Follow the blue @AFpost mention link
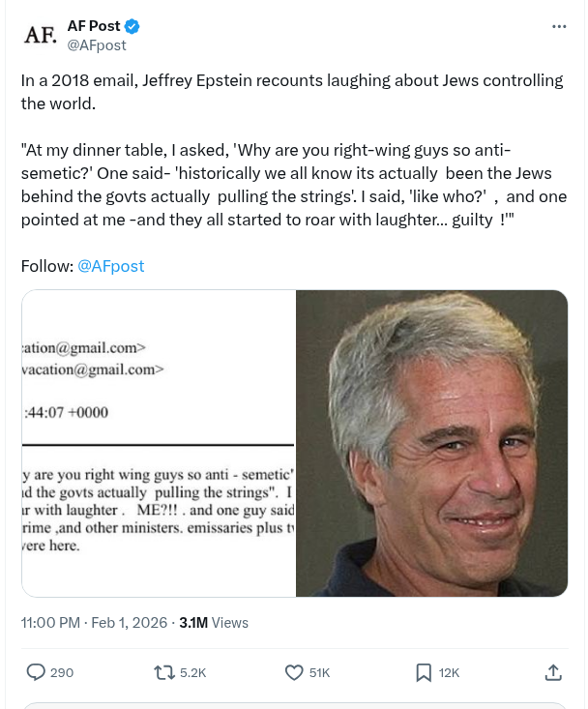 (x=110, y=266)
